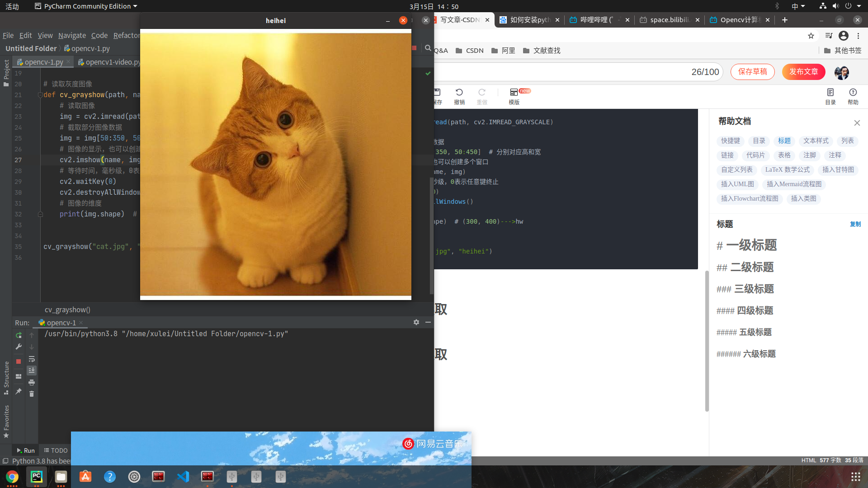This screenshot has width=868, height=488.
Task: Open TODO tool window tab
Action: click(x=56, y=450)
